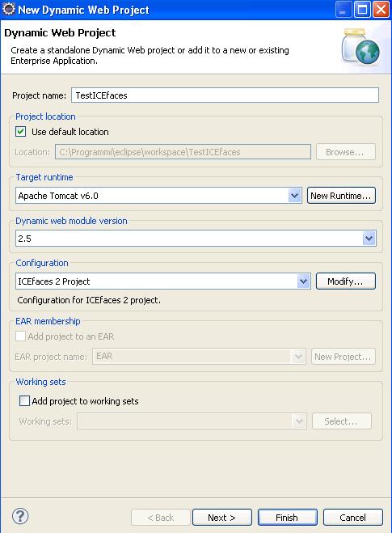Click Finish to create the project
The image size is (392, 533).
click(x=288, y=518)
